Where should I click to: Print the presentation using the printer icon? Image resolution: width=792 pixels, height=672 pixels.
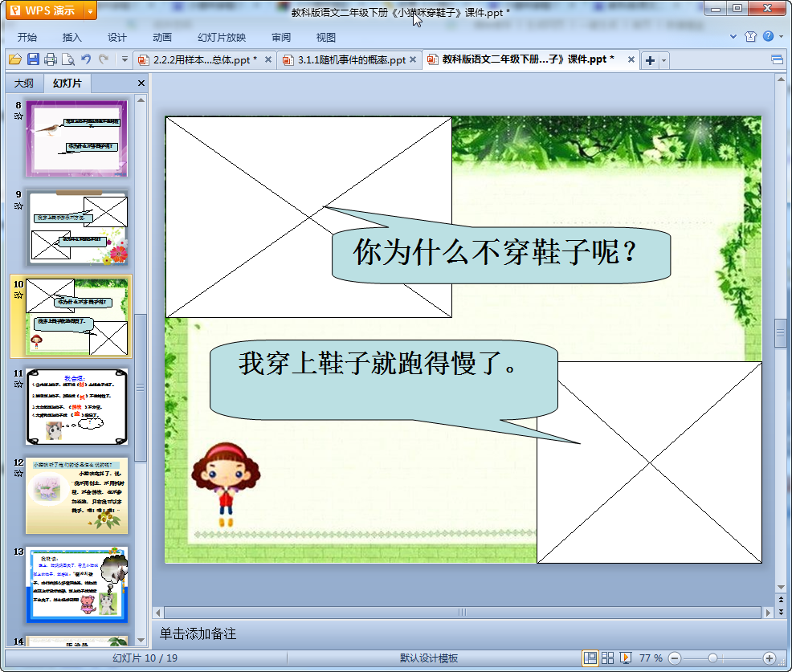click(x=51, y=59)
